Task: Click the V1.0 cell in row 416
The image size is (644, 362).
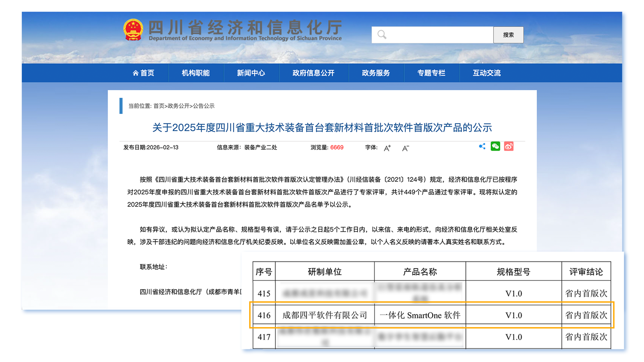Action: [514, 315]
